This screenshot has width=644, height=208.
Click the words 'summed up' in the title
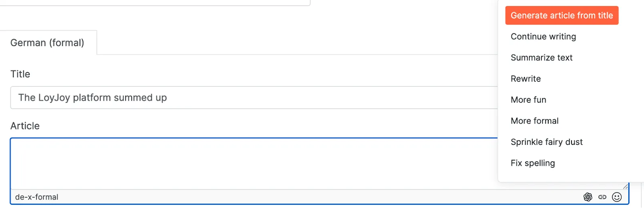click(x=140, y=98)
